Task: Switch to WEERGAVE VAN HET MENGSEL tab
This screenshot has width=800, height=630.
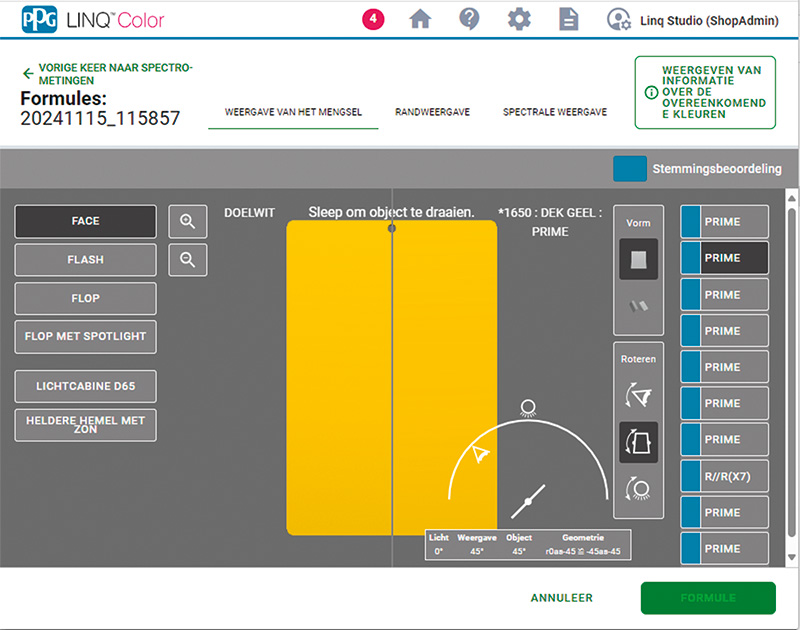Action: point(293,112)
